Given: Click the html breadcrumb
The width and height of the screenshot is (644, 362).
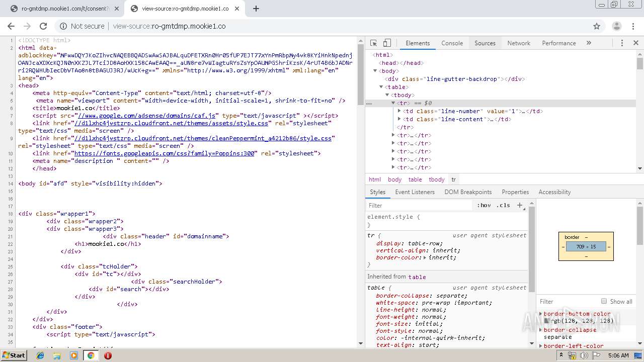Looking at the screenshot, I should (x=375, y=179).
